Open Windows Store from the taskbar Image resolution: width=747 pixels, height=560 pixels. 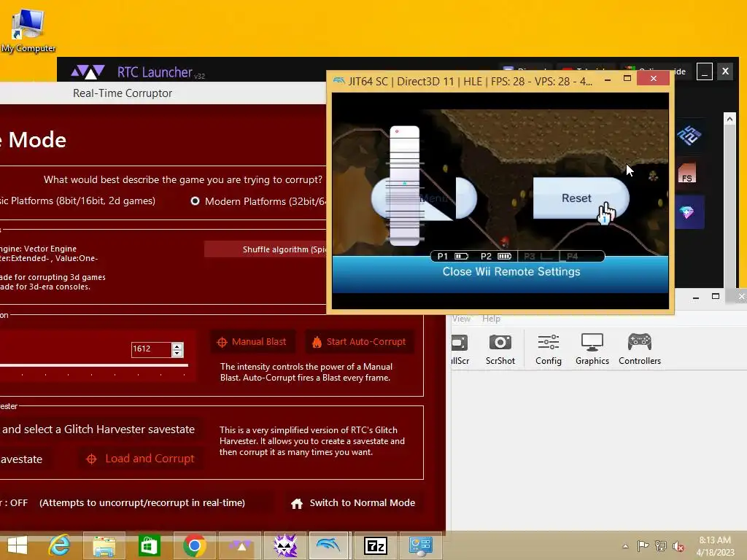click(x=149, y=545)
